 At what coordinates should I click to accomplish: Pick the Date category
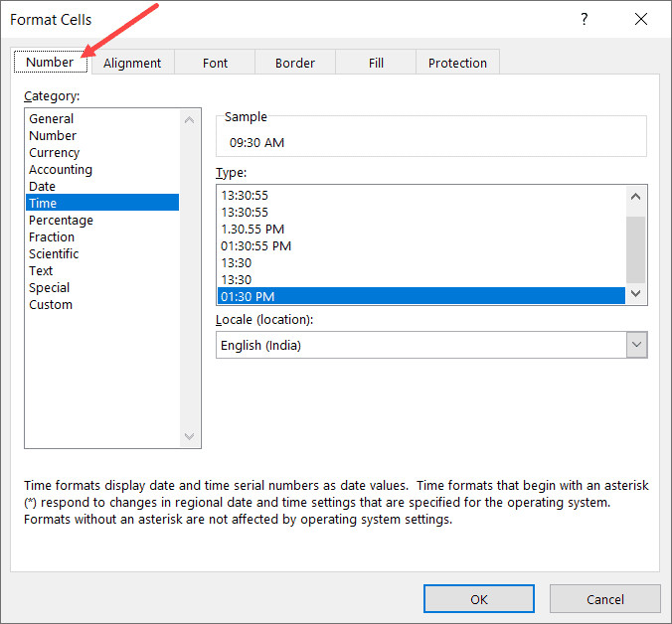click(x=43, y=187)
